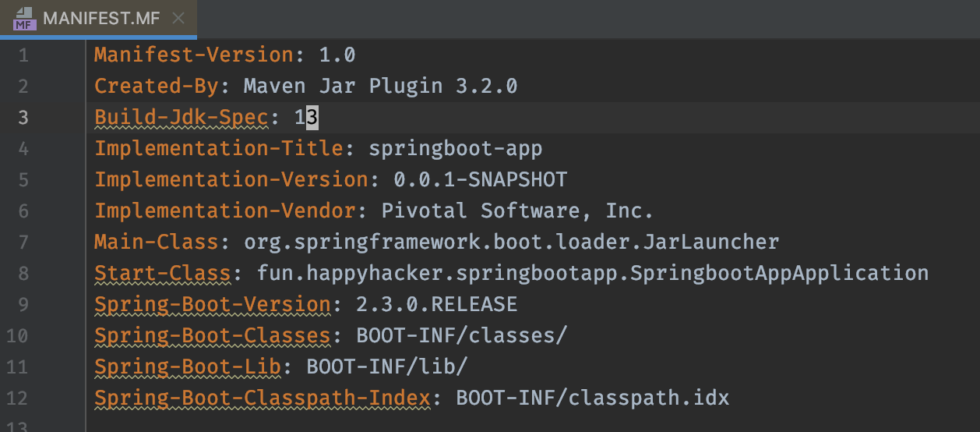This screenshot has height=432, width=980.
Task: Click 'Maven Jar Plugin 3.2.0' value
Action: click(381, 86)
